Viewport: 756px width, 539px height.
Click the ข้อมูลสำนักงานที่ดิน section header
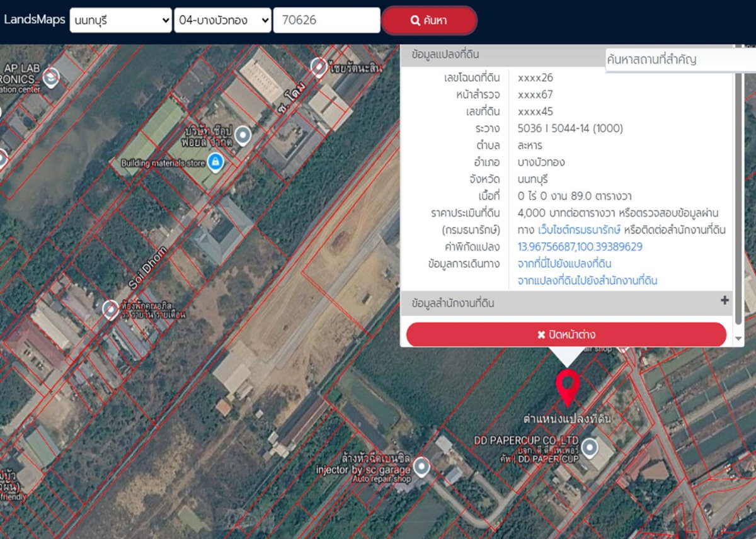click(567, 303)
